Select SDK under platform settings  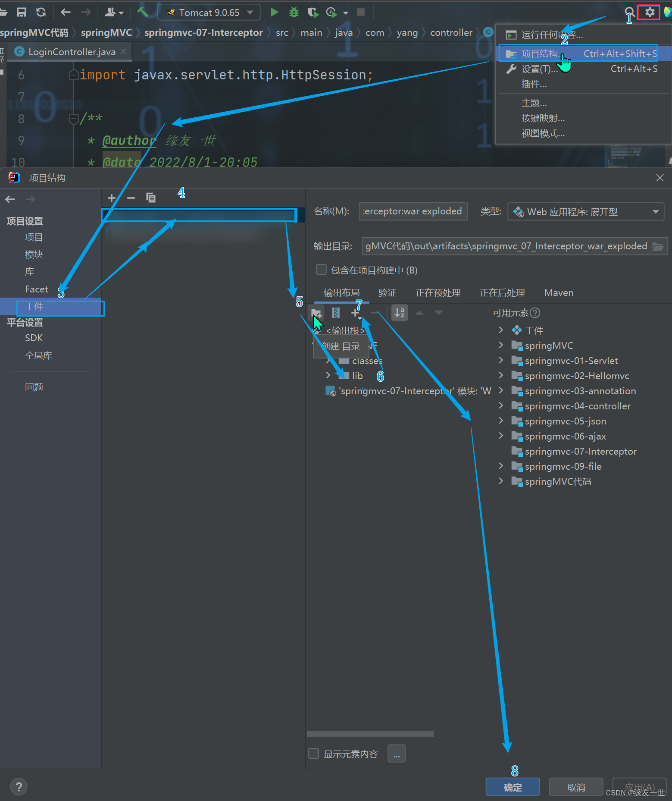coord(50,338)
